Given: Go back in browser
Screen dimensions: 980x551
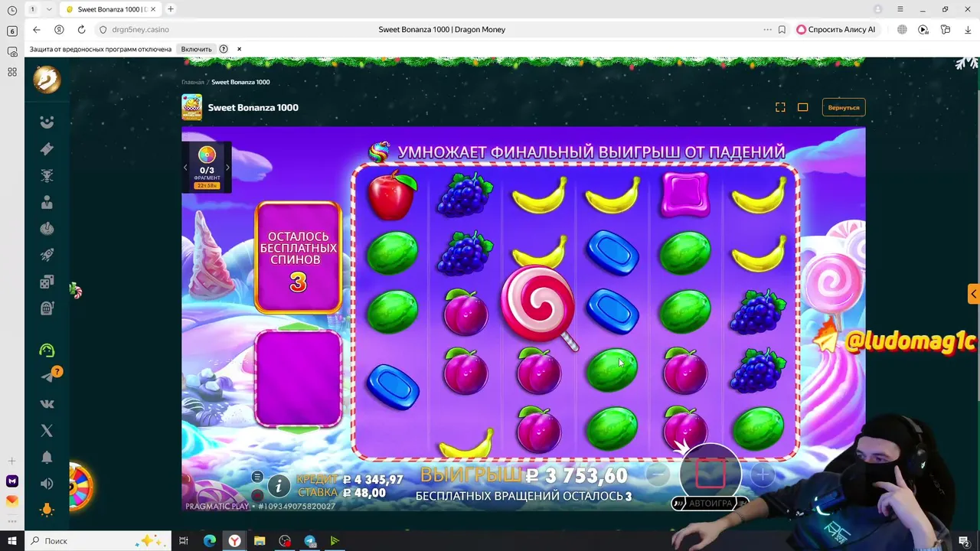Looking at the screenshot, I should click(x=37, y=29).
